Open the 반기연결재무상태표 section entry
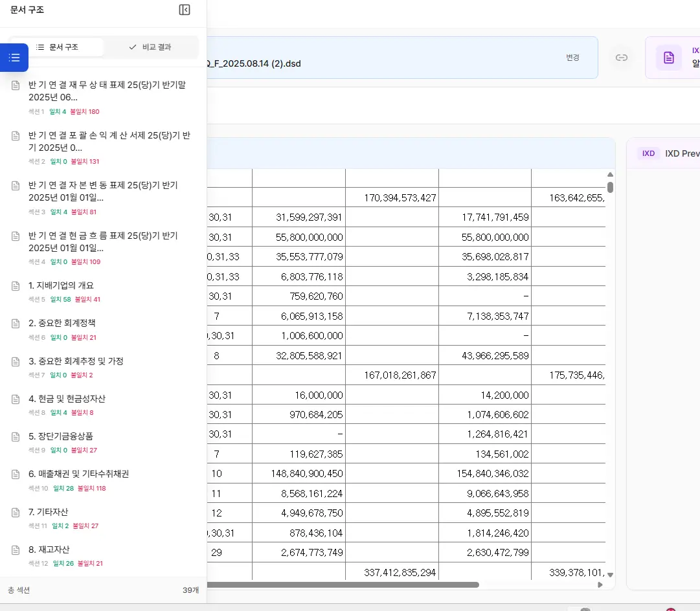 (x=107, y=91)
